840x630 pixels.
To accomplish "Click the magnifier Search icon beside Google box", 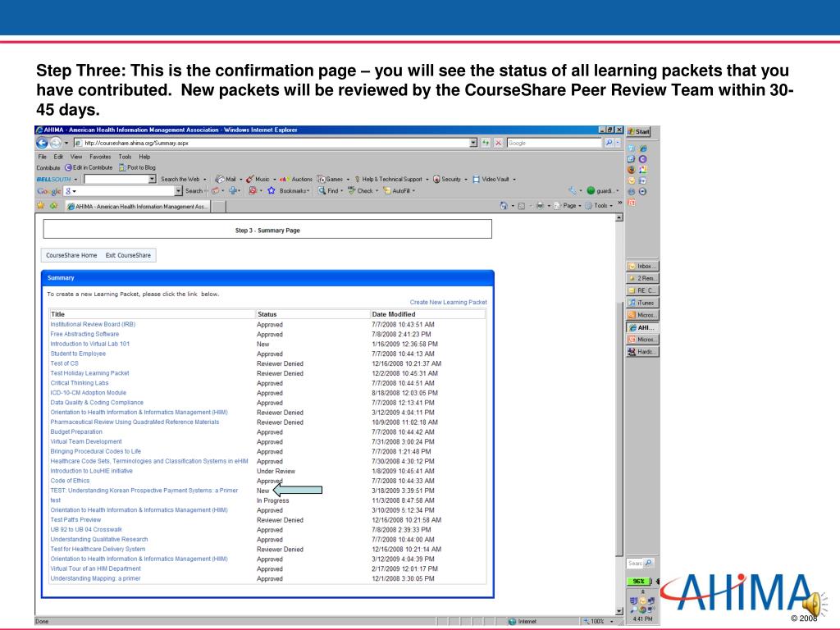I will click(609, 143).
